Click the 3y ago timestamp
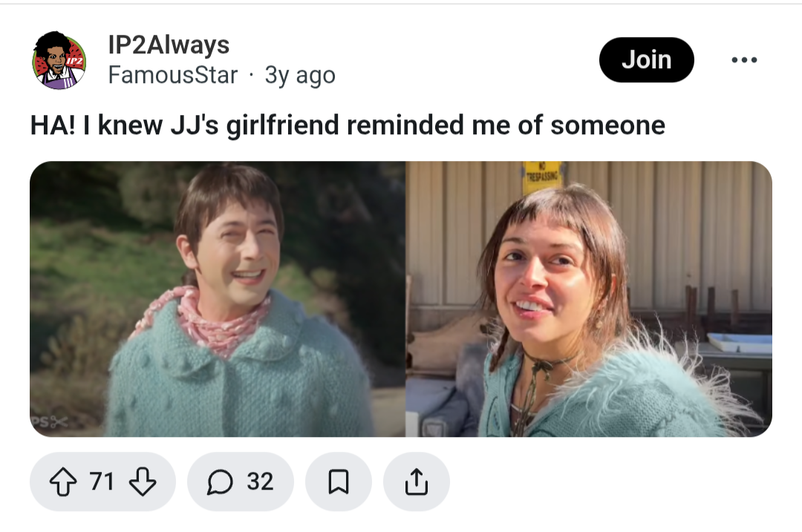This screenshot has height=532, width=802. coord(300,76)
